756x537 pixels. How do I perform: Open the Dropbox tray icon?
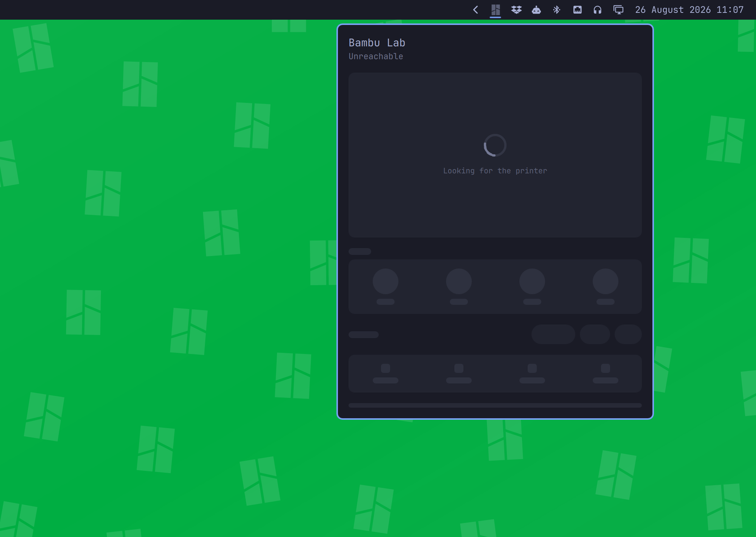516,9
